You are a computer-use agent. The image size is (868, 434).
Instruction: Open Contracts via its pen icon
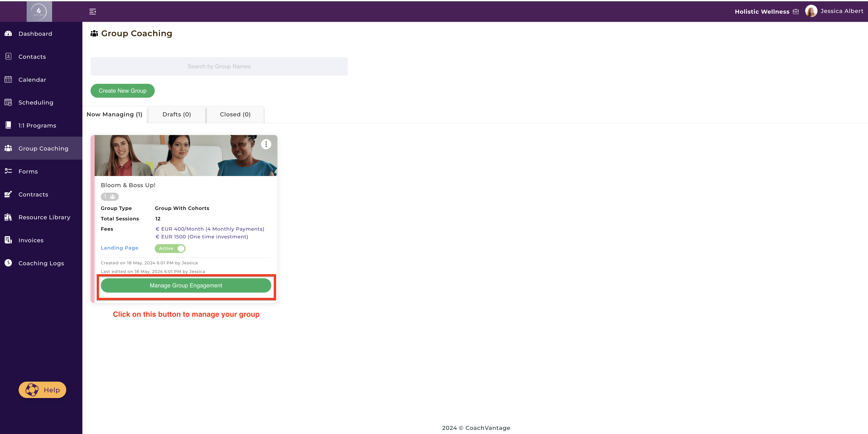8,194
